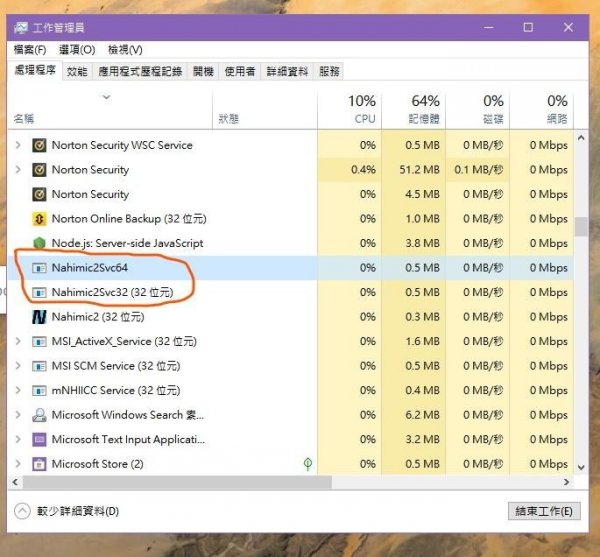600x557 pixels.
Task: Click the Microsoft Text Input Application icon
Action: (39, 439)
